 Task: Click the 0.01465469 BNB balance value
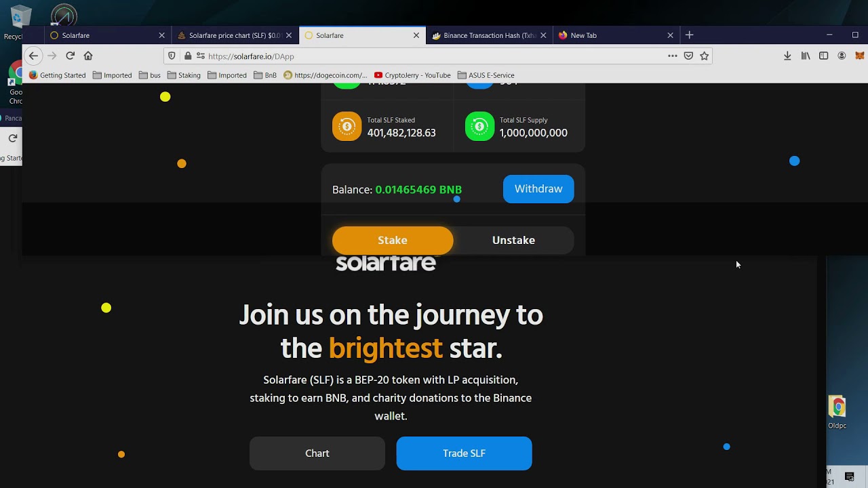(418, 190)
